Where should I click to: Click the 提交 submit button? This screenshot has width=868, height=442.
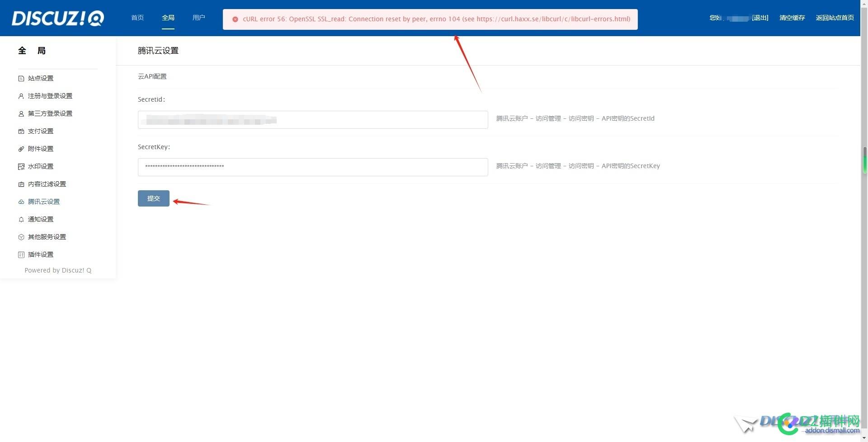point(154,198)
